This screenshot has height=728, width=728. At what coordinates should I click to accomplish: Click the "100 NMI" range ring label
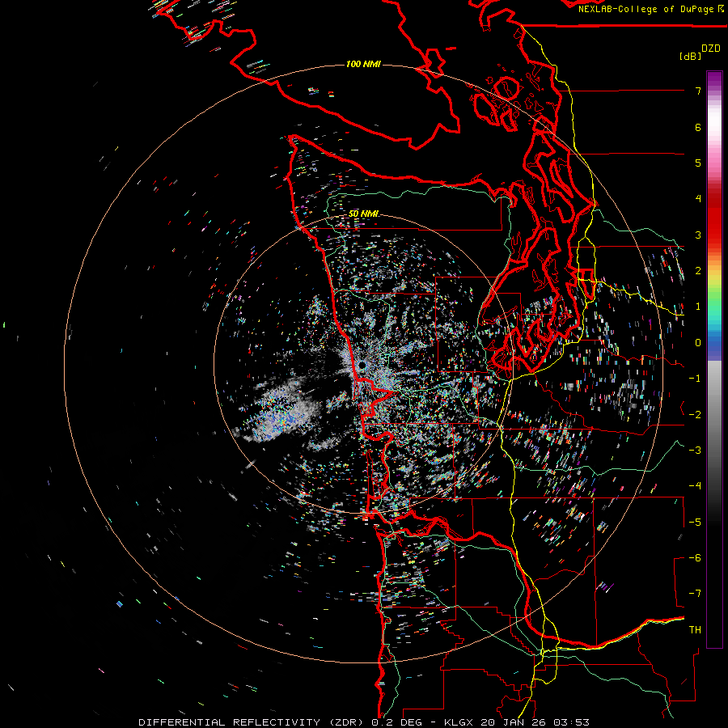[x=363, y=64]
